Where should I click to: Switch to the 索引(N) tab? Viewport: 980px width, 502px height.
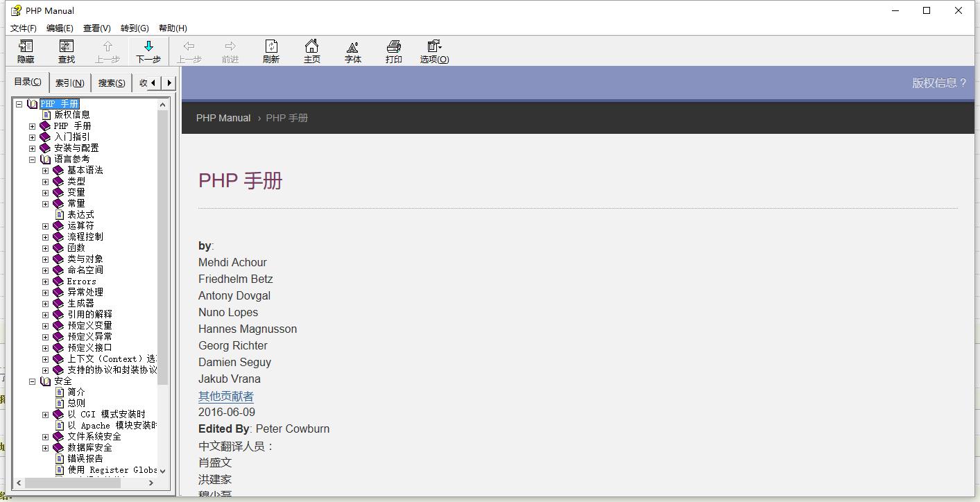[x=69, y=83]
